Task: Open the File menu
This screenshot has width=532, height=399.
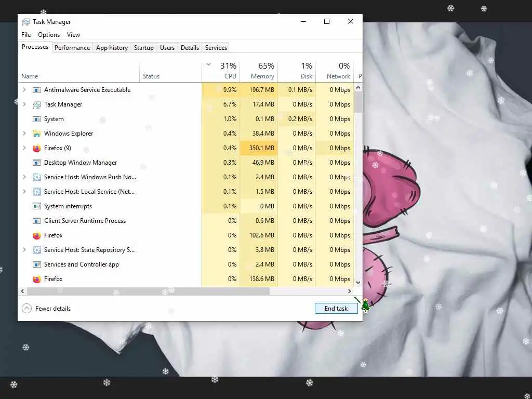Action: [x=26, y=35]
